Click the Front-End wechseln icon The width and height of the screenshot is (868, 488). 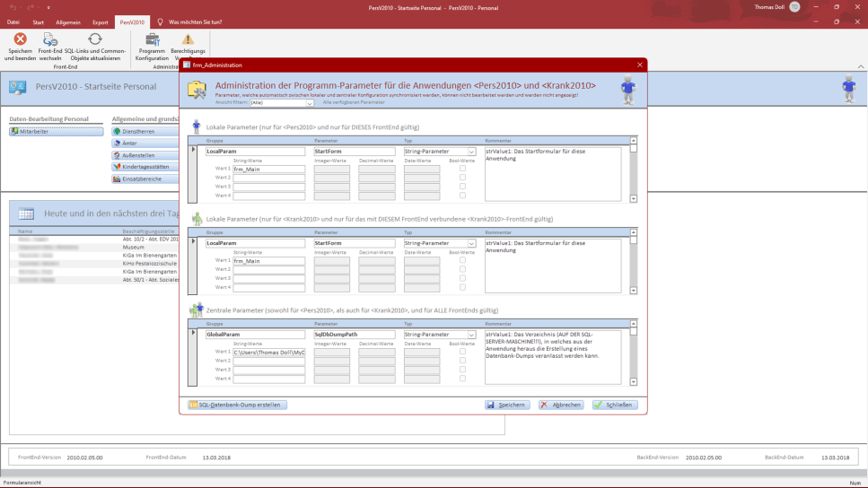[50, 39]
